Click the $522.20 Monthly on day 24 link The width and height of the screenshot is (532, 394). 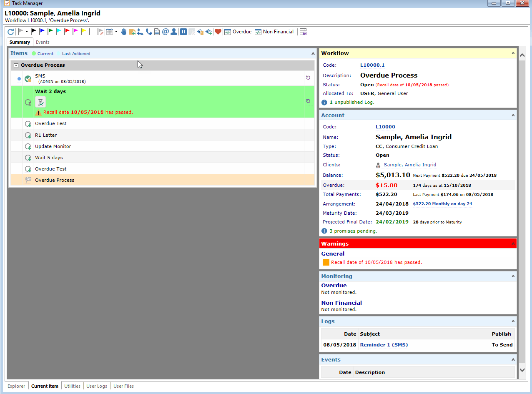pos(442,204)
